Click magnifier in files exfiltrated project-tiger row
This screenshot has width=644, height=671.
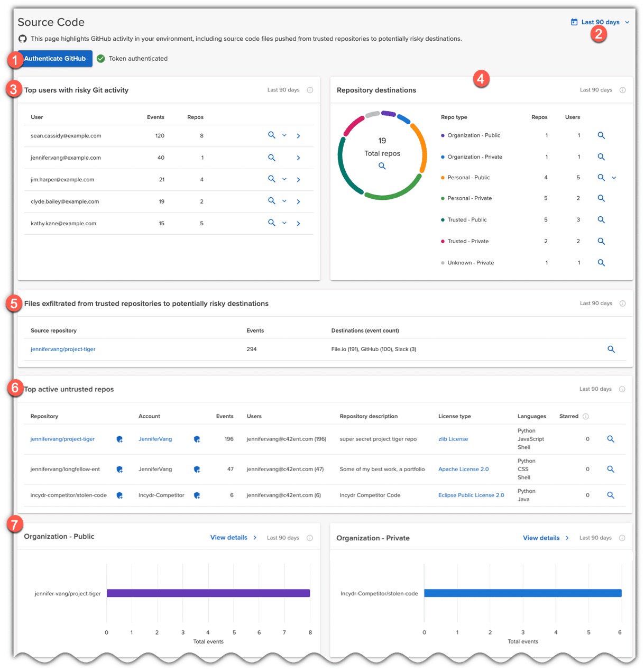coord(611,350)
